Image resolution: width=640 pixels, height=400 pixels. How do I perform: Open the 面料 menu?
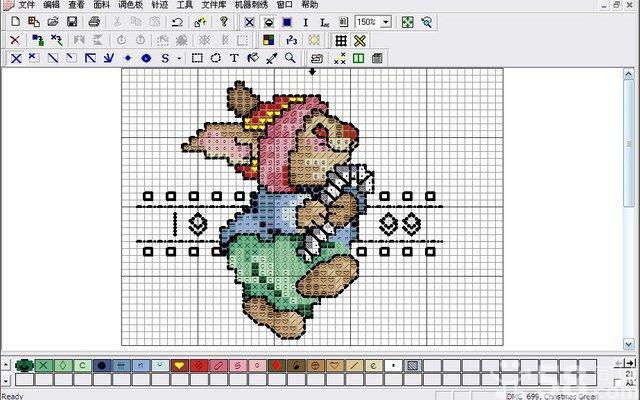(101, 5)
